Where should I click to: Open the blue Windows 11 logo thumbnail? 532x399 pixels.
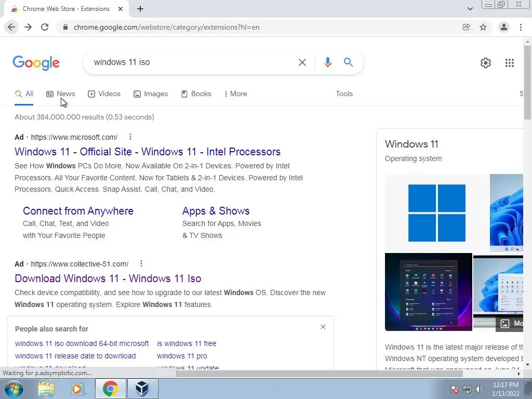click(436, 213)
